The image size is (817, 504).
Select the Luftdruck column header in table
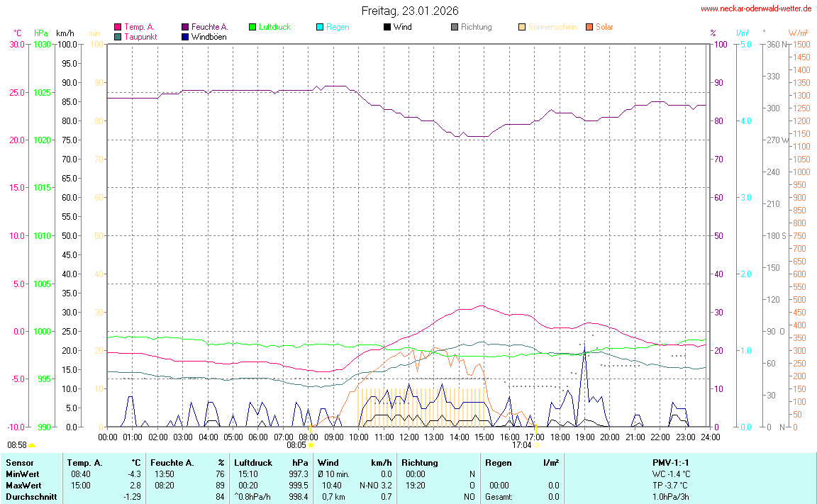pyautogui.click(x=253, y=462)
